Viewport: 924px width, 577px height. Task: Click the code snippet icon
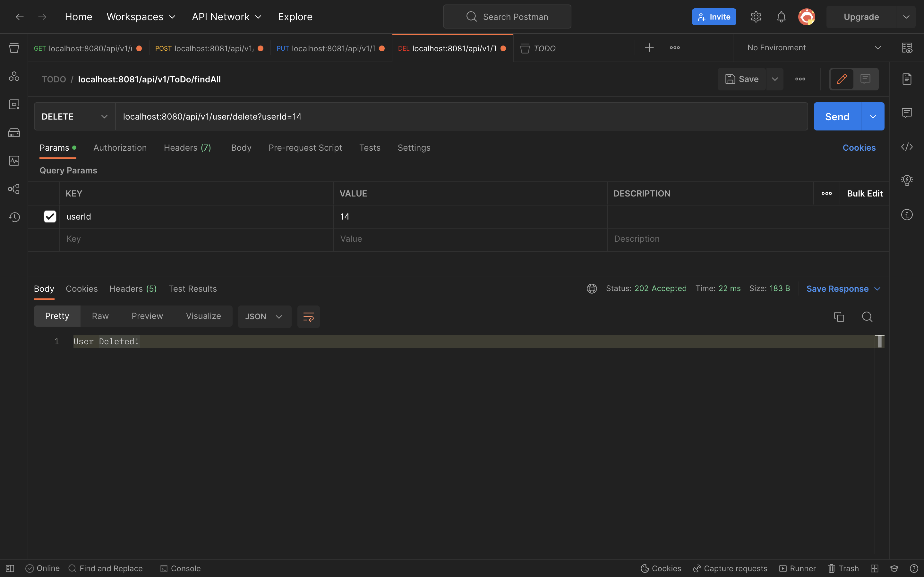(x=906, y=147)
